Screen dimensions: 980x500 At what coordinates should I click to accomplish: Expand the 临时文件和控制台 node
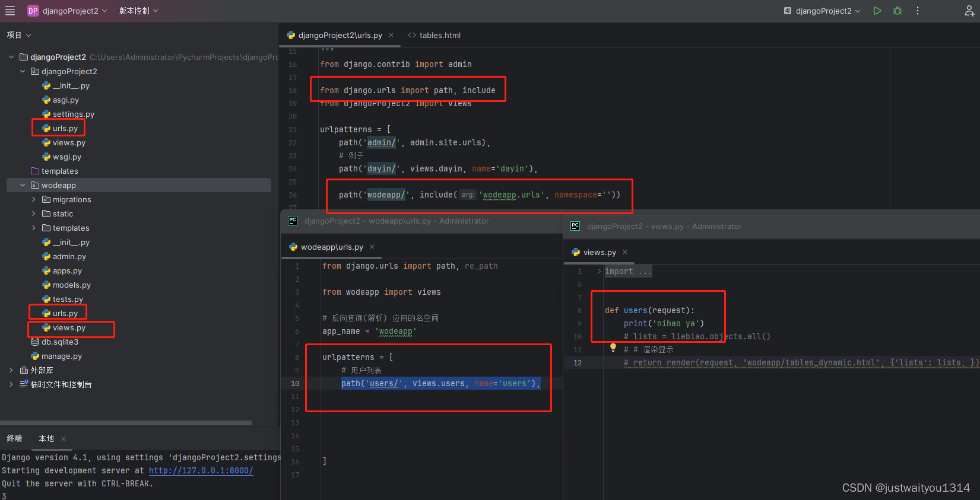(11, 384)
